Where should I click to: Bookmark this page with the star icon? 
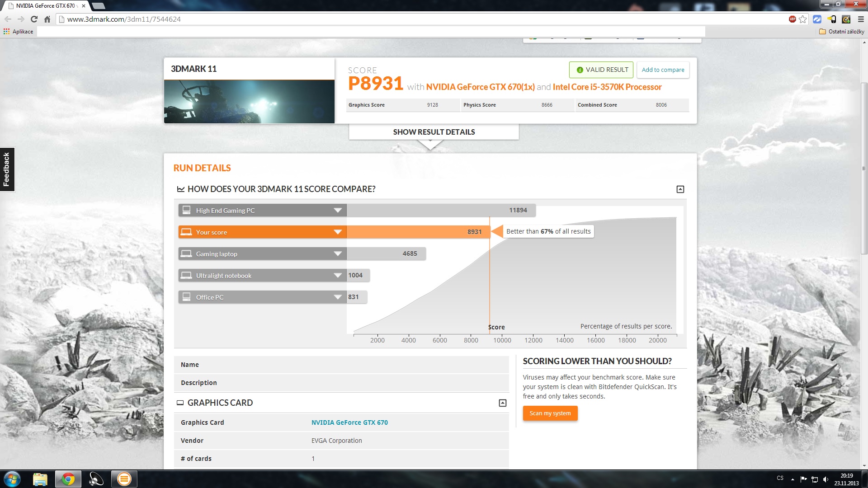803,19
